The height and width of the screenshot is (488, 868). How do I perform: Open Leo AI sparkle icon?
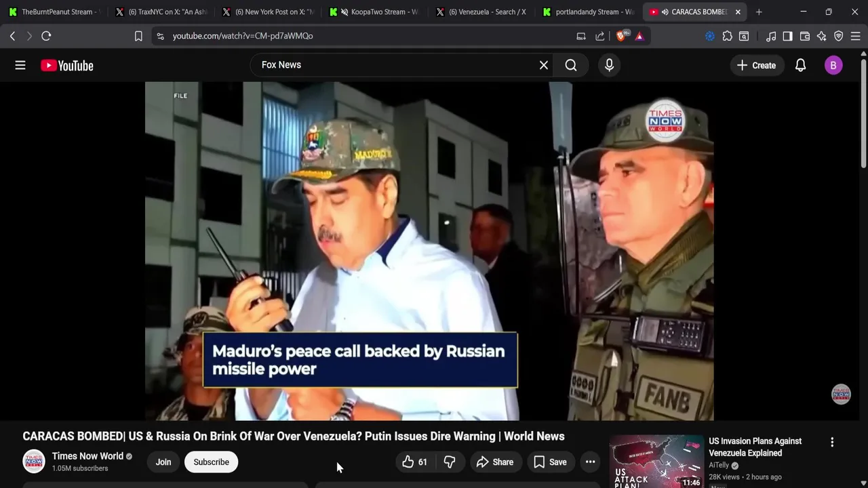coord(822,36)
